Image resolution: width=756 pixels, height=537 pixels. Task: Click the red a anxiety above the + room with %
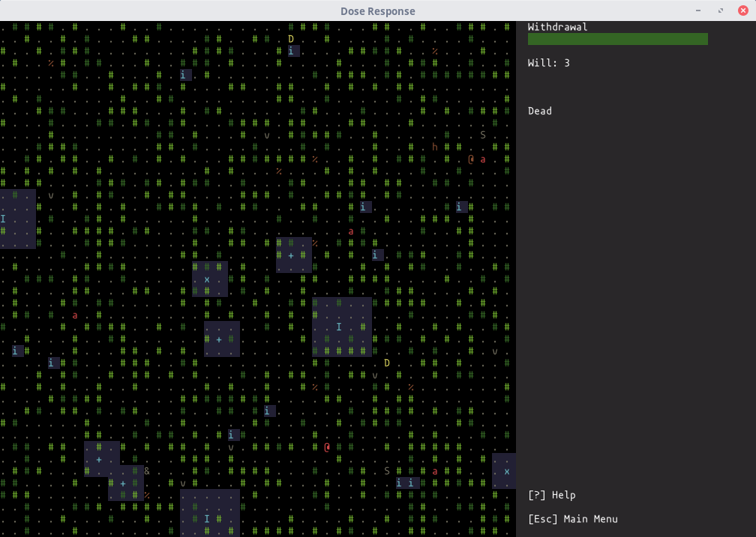click(x=351, y=231)
